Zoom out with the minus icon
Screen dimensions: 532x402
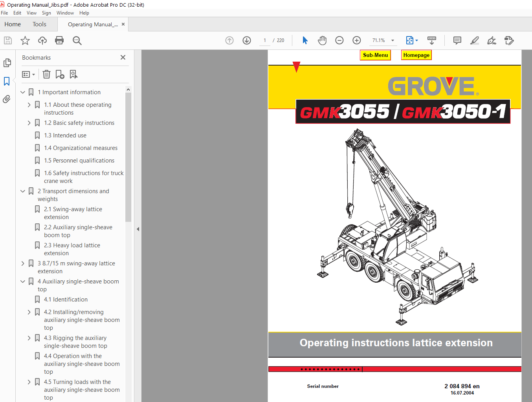[x=339, y=40]
